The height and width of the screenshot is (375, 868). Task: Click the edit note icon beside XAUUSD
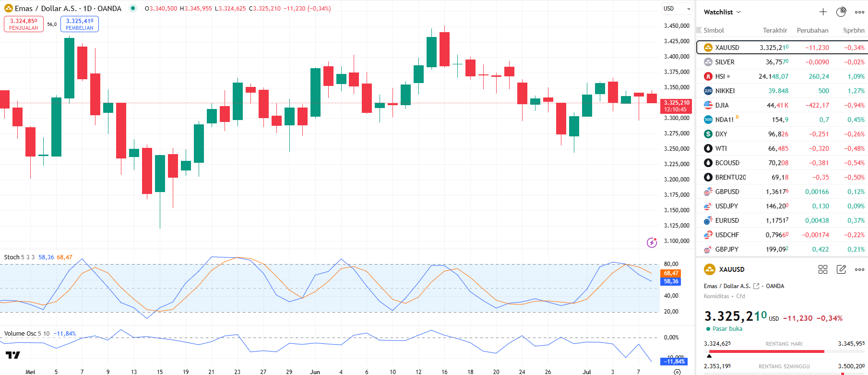(x=841, y=269)
